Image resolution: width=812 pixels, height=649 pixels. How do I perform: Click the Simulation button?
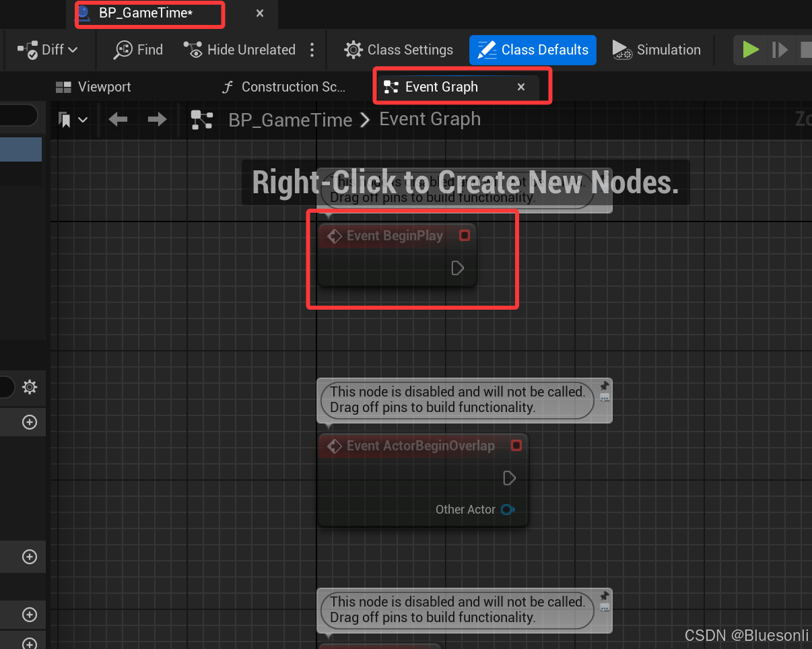[656, 50]
